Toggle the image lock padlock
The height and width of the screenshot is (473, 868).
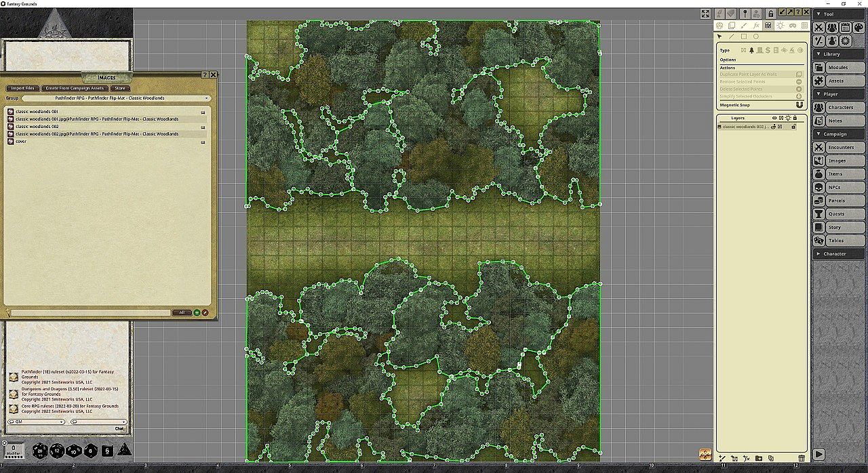click(x=770, y=14)
